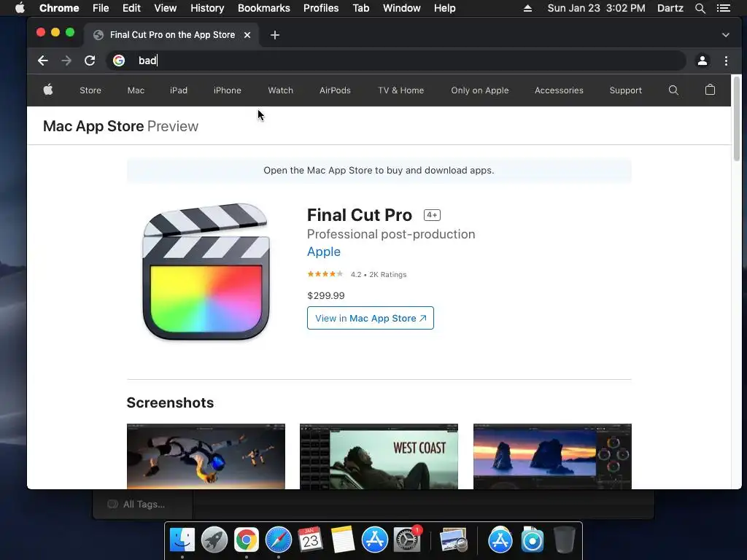Image resolution: width=747 pixels, height=560 pixels.
Task: Open the shopping bag icon
Action: [710, 90]
